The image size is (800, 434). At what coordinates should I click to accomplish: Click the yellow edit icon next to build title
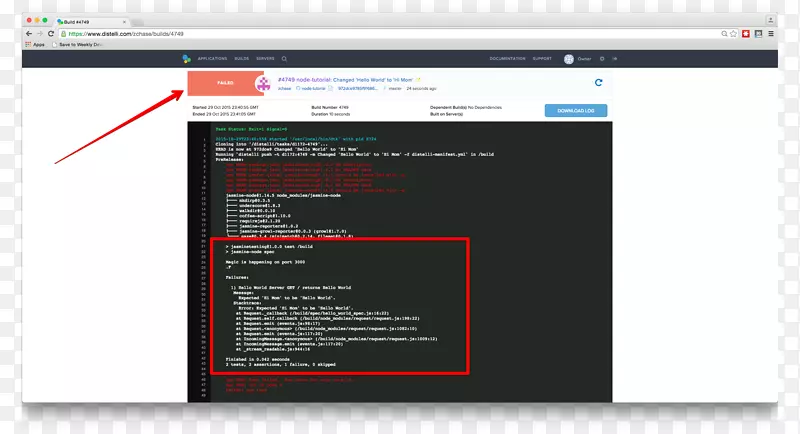click(x=418, y=80)
